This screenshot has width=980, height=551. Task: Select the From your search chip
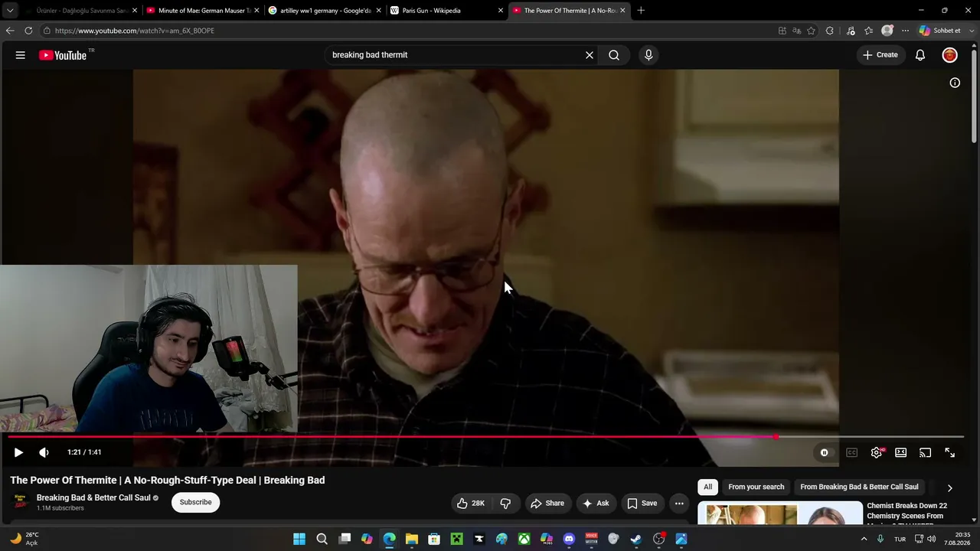[x=756, y=487]
